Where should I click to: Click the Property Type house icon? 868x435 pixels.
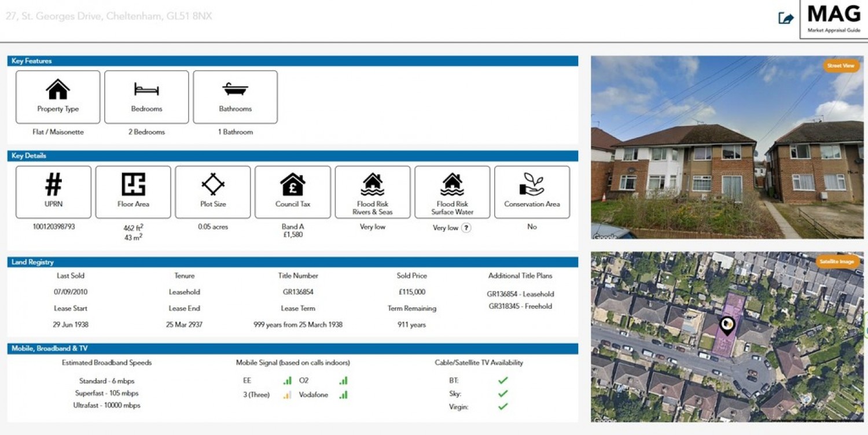58,90
